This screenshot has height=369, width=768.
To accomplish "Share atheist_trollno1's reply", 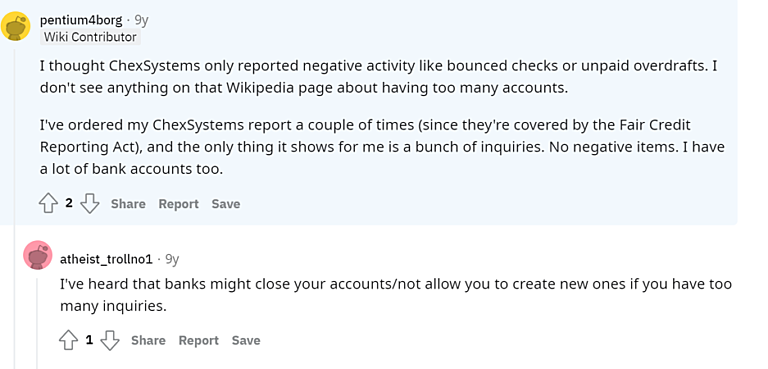I will [x=148, y=341].
